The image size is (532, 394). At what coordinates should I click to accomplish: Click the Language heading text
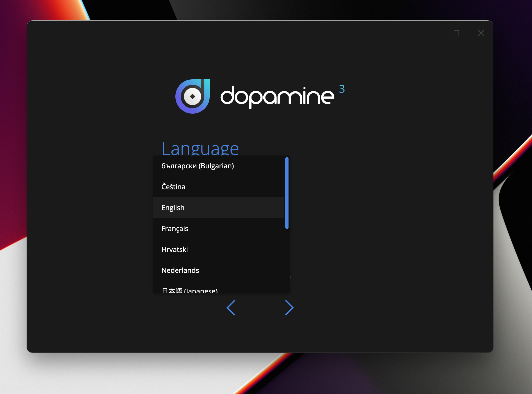coord(200,148)
